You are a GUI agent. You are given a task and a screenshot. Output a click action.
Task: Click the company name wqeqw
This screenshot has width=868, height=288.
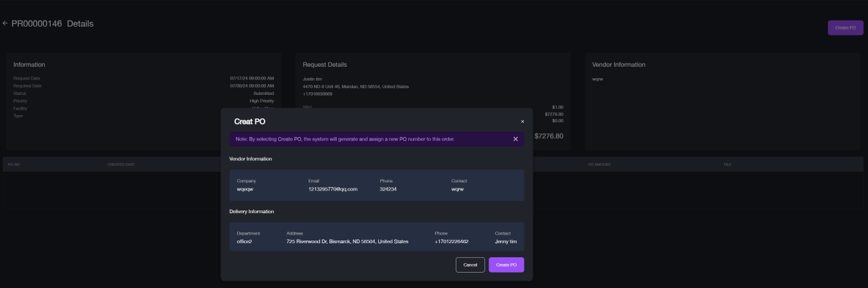tap(245, 189)
